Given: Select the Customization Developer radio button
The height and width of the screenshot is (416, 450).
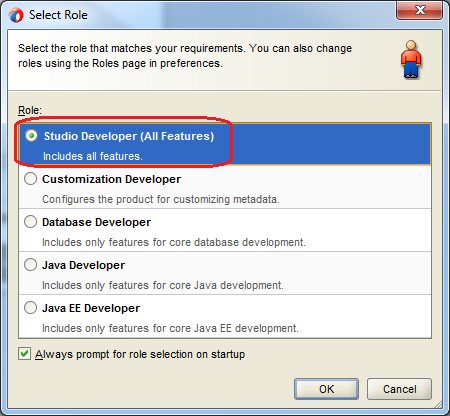Looking at the screenshot, I should pyautogui.click(x=30, y=179).
